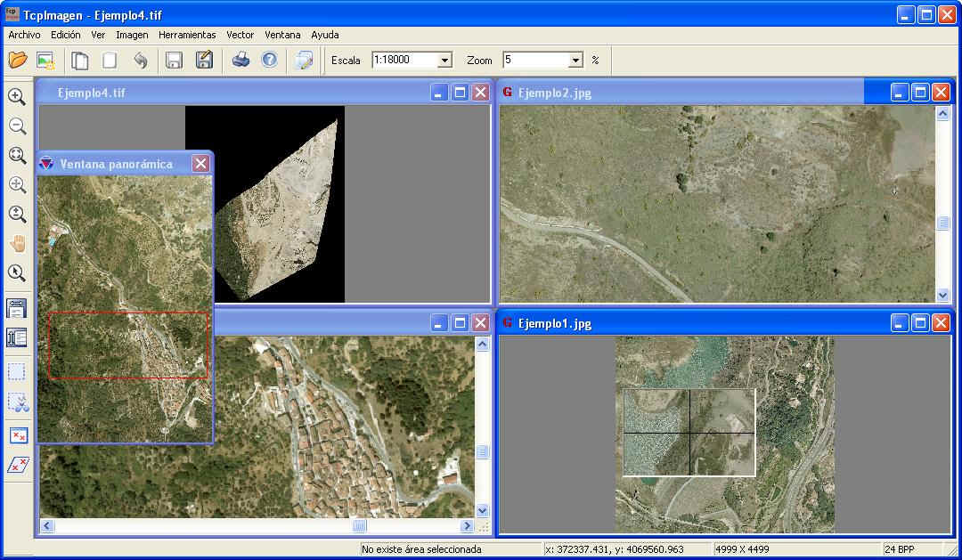
Task: Close the Ventana panorámica window
Action: coord(201,164)
